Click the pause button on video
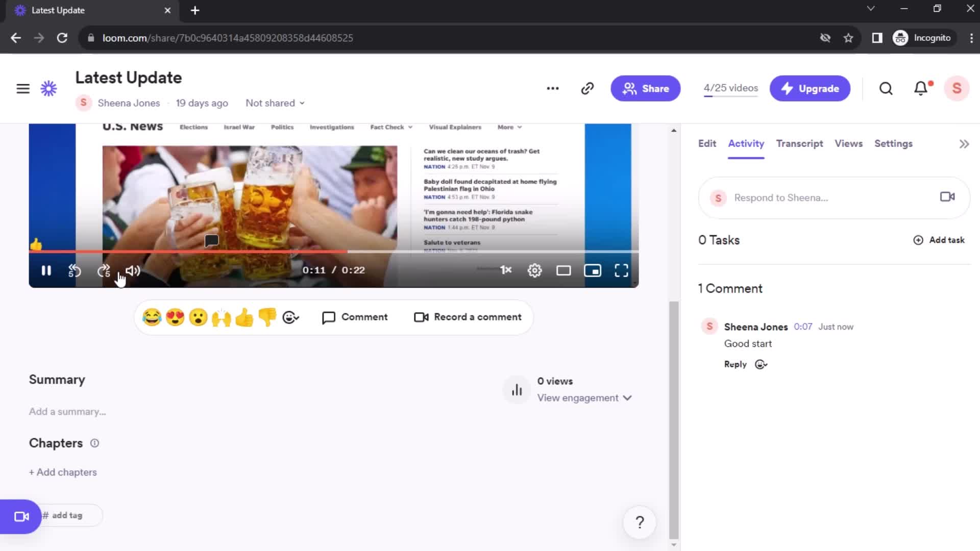The height and width of the screenshot is (551, 980). pos(46,270)
